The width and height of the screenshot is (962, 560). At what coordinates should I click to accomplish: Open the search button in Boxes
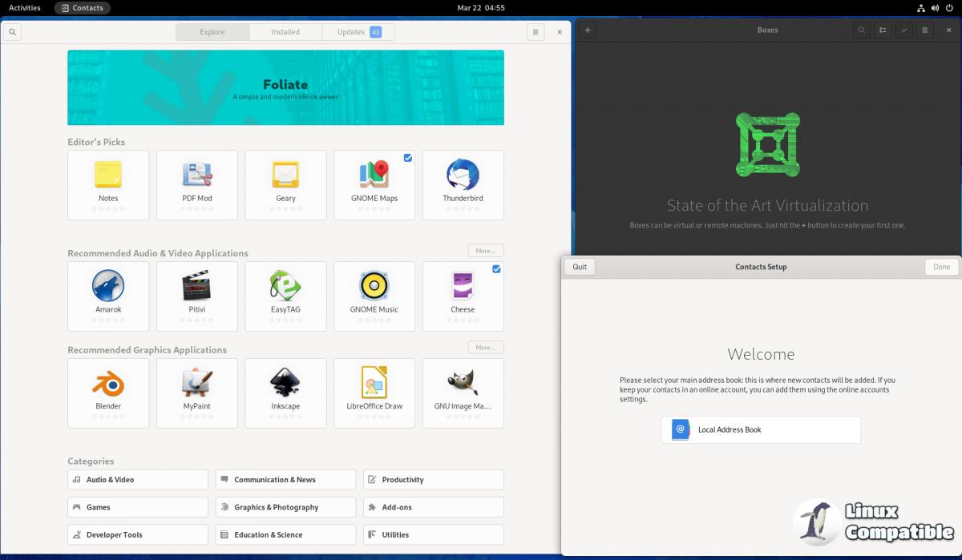coord(861,30)
